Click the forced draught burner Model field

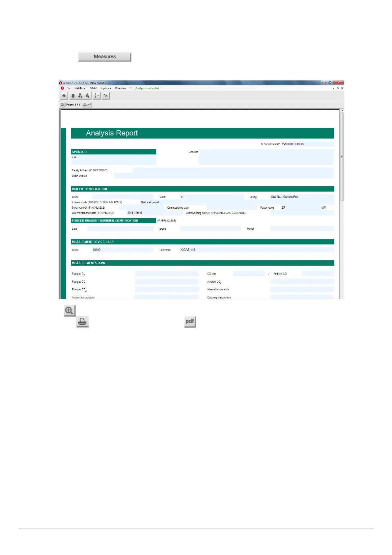(x=302, y=229)
